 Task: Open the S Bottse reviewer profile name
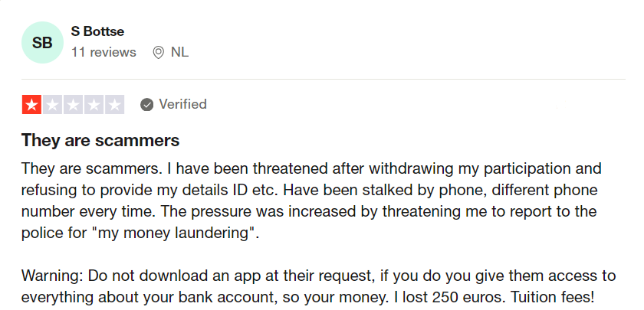(x=97, y=31)
